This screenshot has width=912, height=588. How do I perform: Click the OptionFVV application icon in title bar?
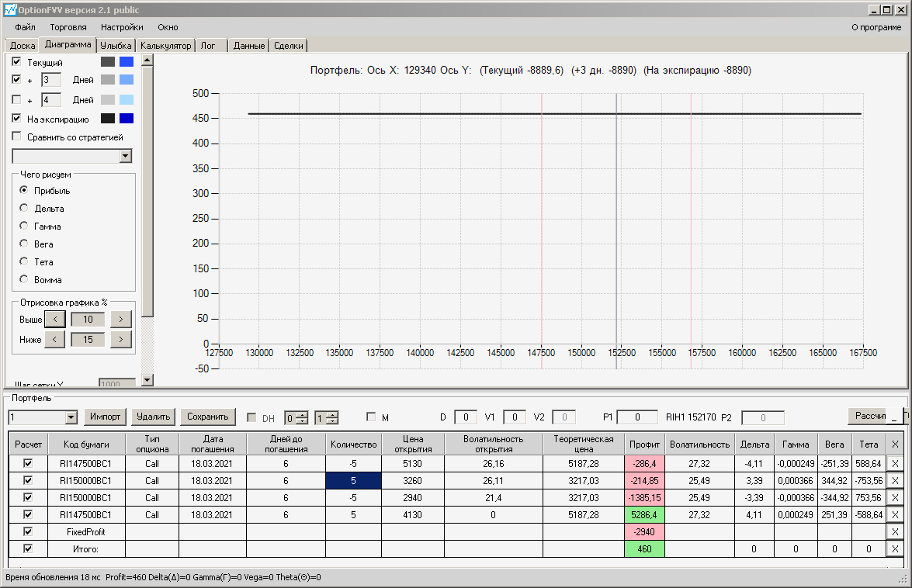tap(10, 10)
